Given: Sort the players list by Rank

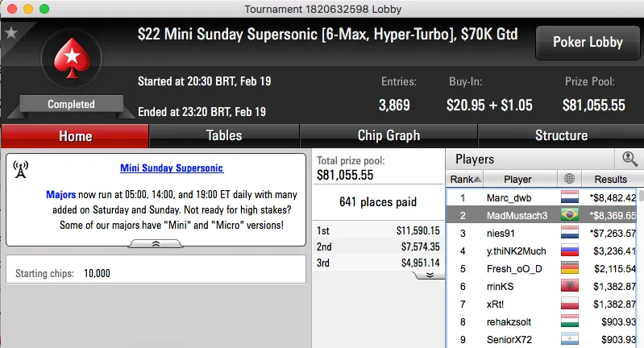Looking at the screenshot, I should click(466, 179).
